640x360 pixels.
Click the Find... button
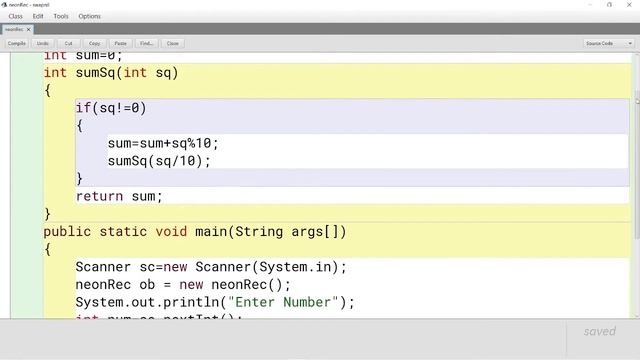click(146, 43)
